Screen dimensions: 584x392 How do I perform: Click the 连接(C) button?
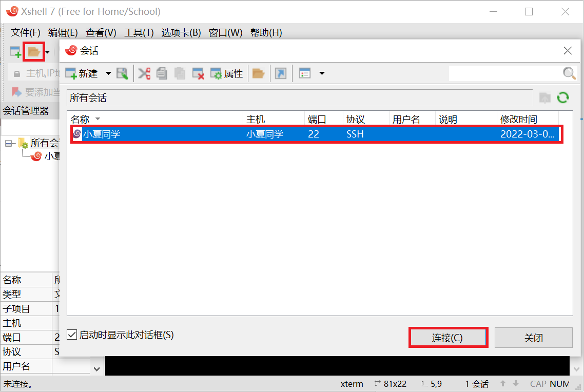pyautogui.click(x=448, y=338)
